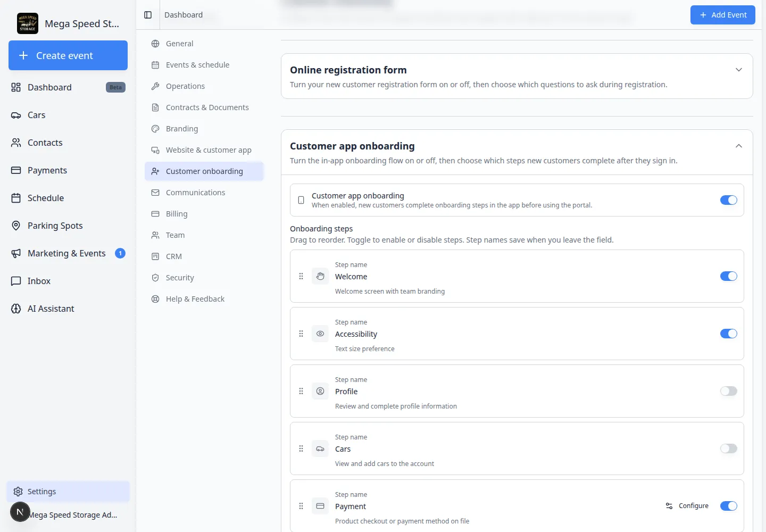Open Schedule in main sidebar
Image resolution: width=766 pixels, height=532 pixels.
pyautogui.click(x=68, y=198)
